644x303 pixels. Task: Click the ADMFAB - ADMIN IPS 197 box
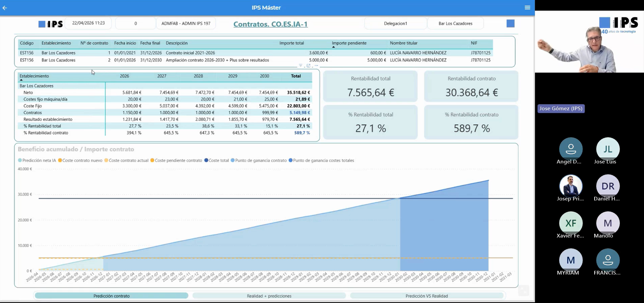pos(186,23)
